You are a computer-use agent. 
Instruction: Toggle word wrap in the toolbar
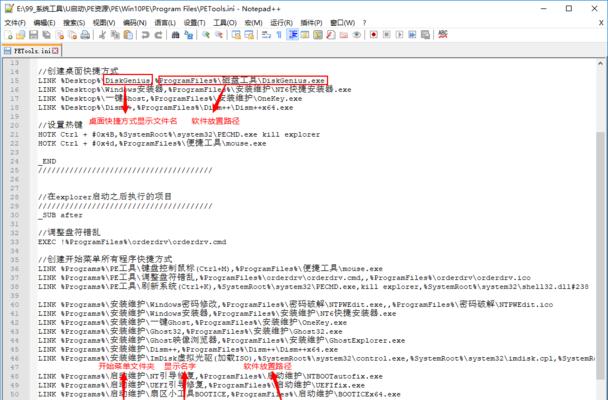(x=266, y=35)
